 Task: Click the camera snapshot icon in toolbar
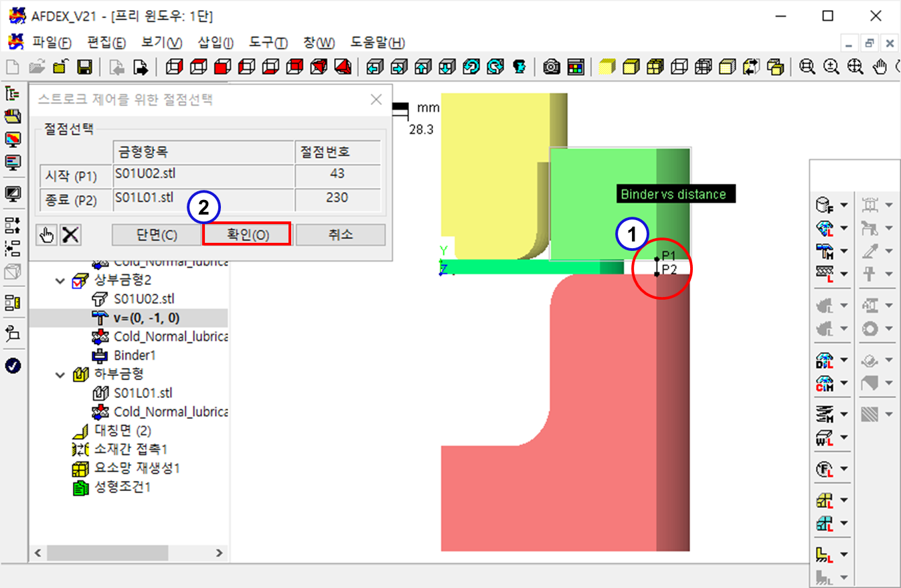(x=552, y=67)
